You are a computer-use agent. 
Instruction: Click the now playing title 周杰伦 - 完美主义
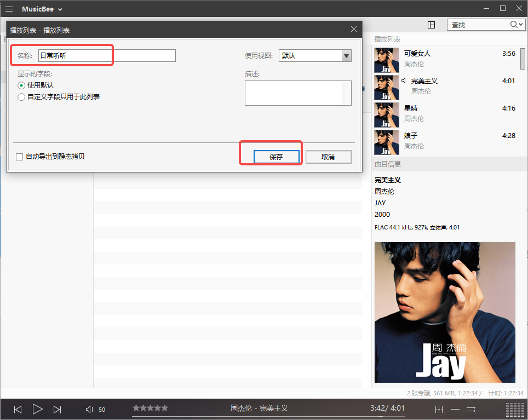pos(259,408)
